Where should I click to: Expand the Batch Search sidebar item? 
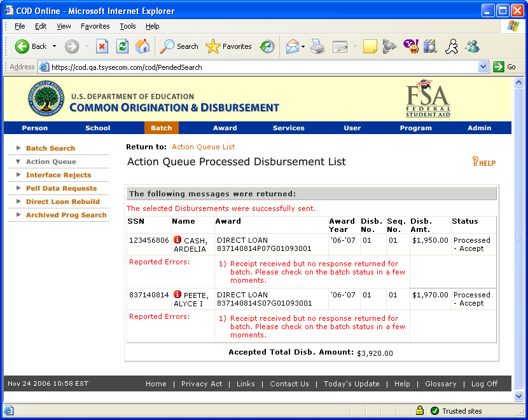pos(18,148)
